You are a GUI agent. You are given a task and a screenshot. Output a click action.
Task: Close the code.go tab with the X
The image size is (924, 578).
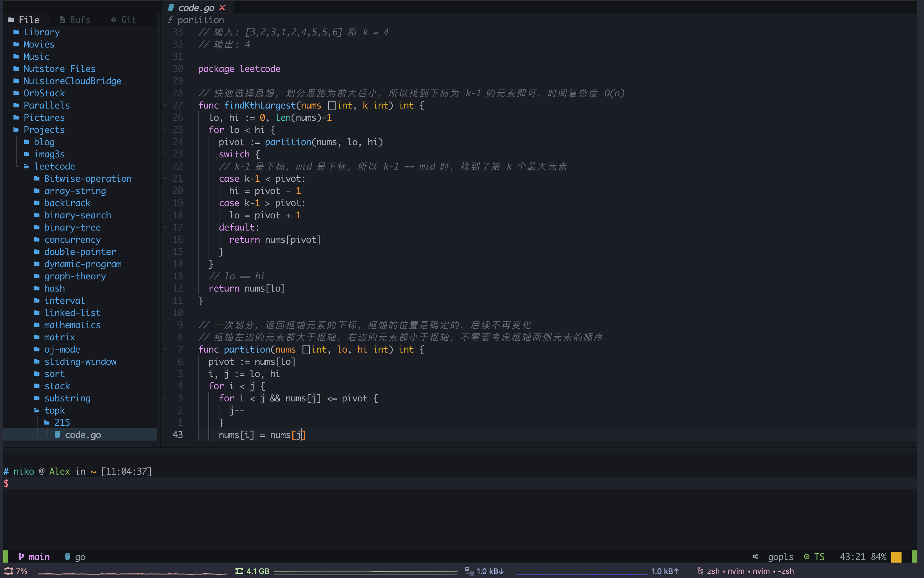223,8
